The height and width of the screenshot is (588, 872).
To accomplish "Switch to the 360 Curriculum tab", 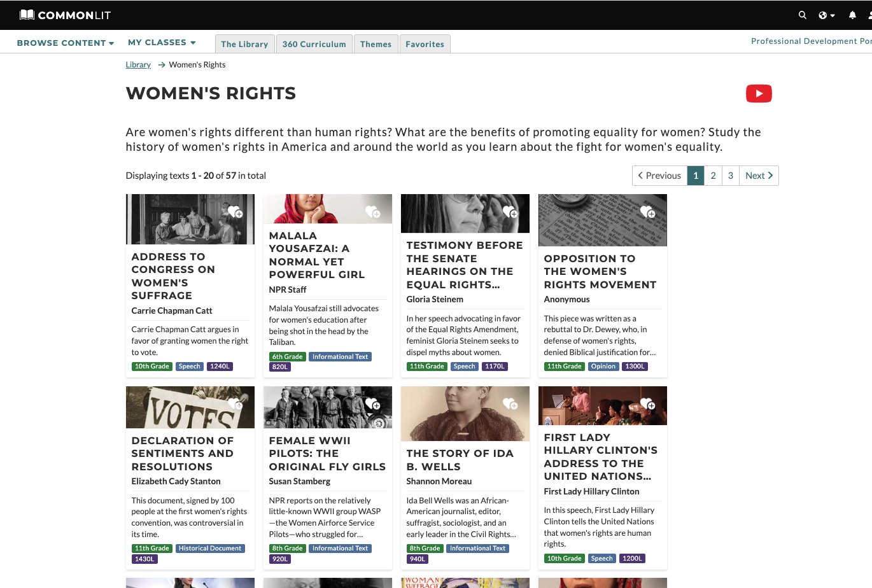I will [314, 44].
